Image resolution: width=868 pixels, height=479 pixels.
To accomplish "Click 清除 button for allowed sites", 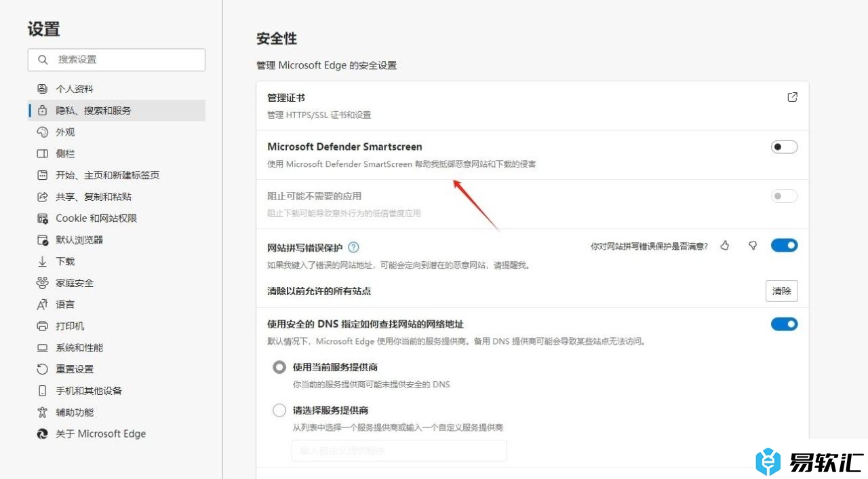I will tap(782, 291).
